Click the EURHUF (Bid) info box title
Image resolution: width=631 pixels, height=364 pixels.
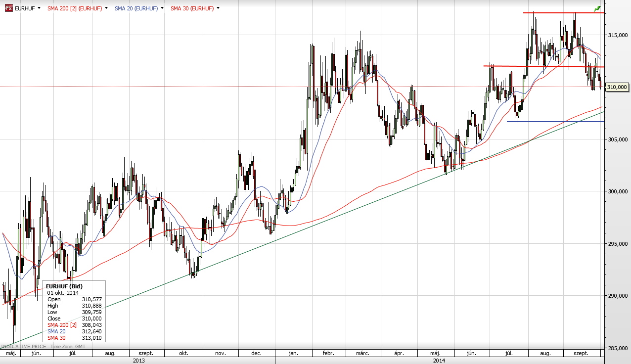pos(64,286)
